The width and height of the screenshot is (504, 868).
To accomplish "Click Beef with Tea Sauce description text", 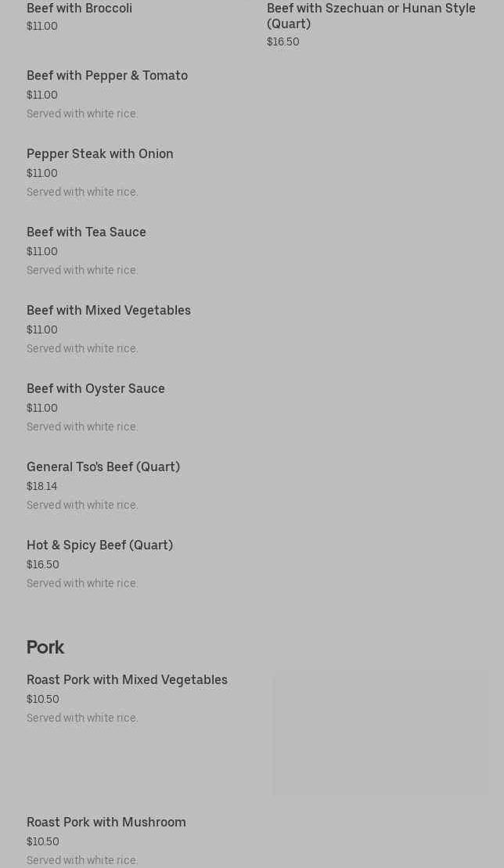I will pyautogui.click(x=82, y=271).
